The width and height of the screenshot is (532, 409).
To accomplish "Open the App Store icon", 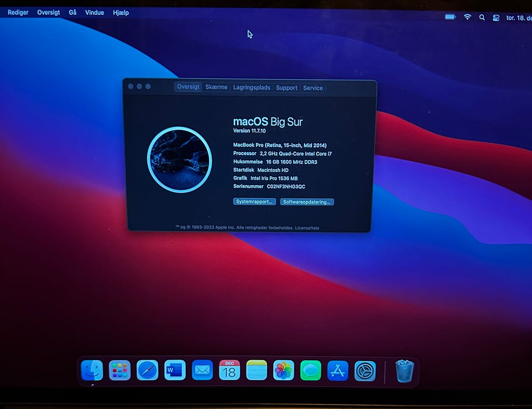I will coord(337,371).
